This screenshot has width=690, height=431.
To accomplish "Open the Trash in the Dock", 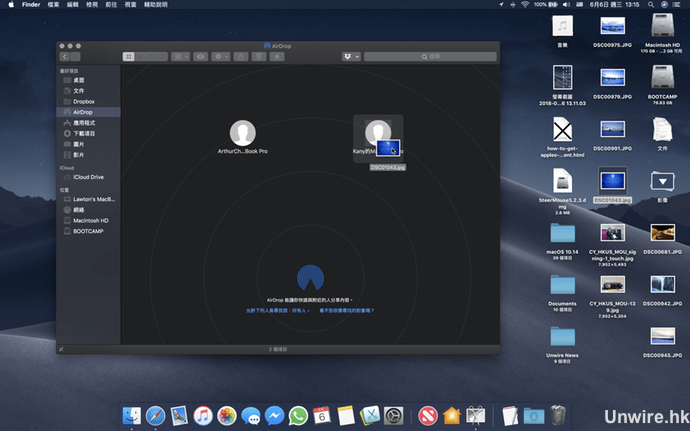I will click(x=558, y=415).
